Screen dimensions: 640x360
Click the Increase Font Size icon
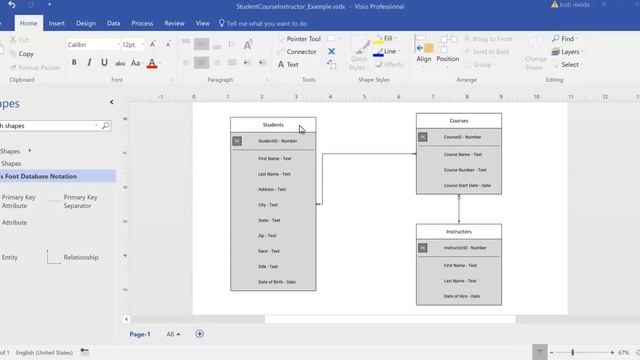pos(153,44)
